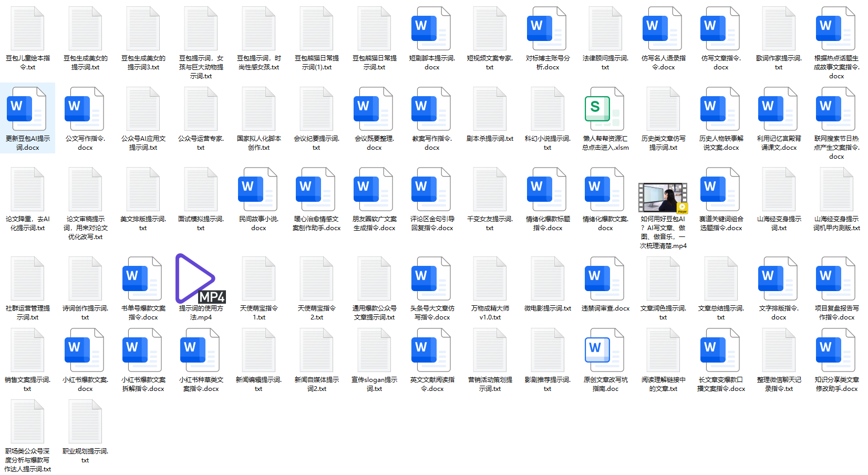Select the 剧本杀提示词.txt file

point(489,109)
